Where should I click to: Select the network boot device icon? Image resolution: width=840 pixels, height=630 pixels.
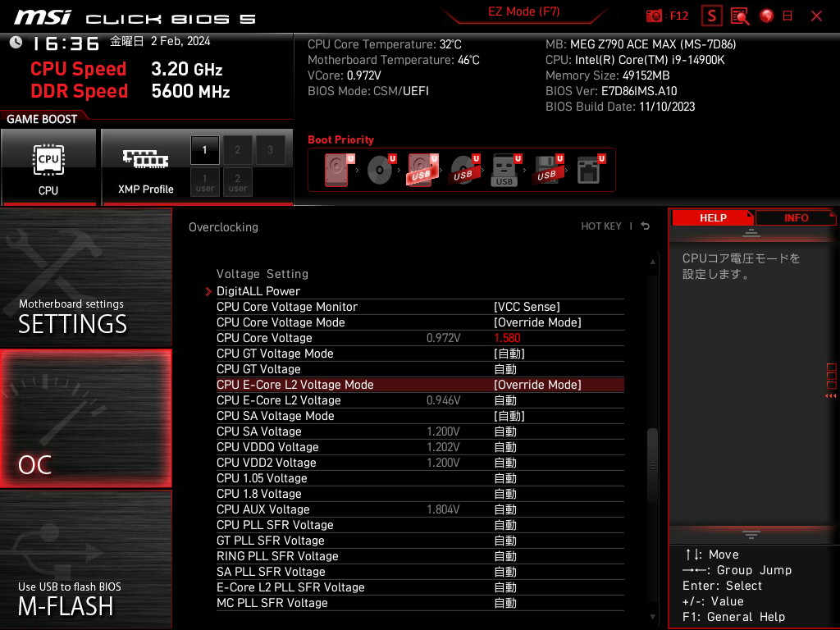pyautogui.click(x=589, y=170)
